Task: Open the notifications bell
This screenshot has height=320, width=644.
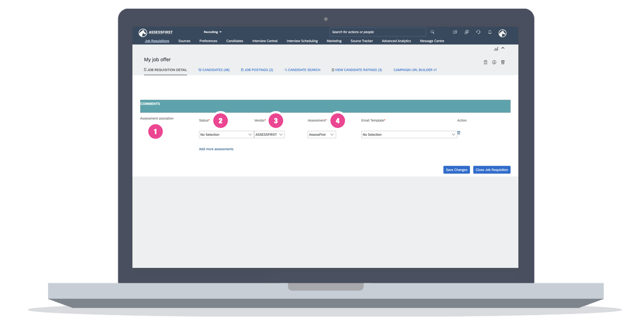Action: click(490, 32)
